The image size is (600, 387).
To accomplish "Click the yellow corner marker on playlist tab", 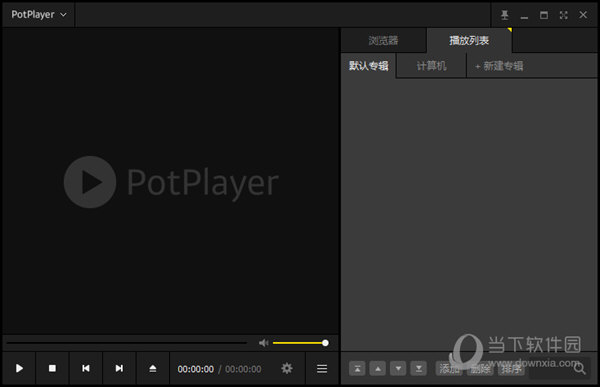I will pos(510,29).
